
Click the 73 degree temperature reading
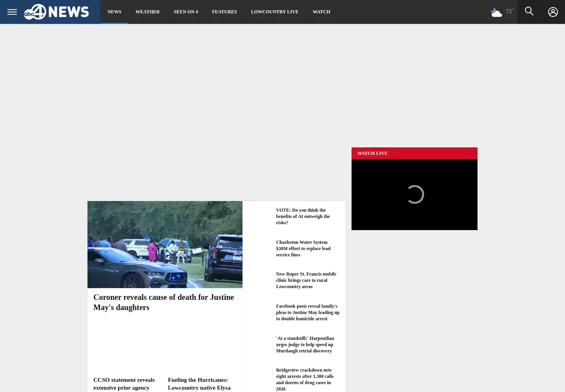(509, 12)
